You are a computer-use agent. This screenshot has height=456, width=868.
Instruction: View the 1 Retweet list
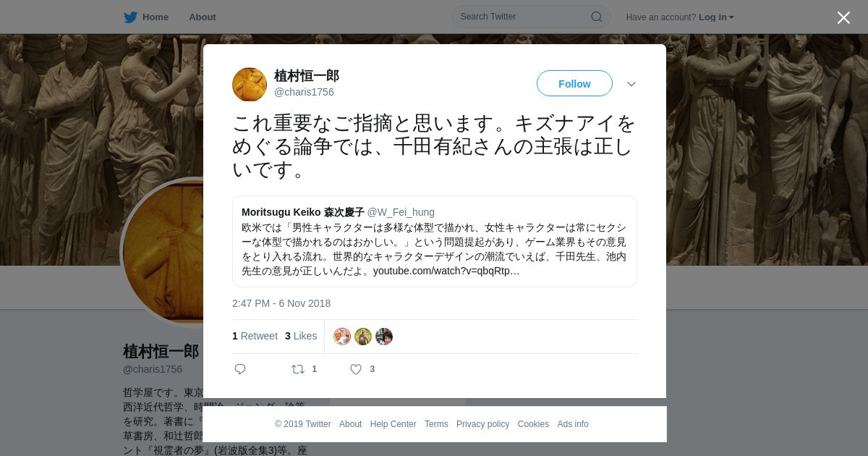[255, 336]
